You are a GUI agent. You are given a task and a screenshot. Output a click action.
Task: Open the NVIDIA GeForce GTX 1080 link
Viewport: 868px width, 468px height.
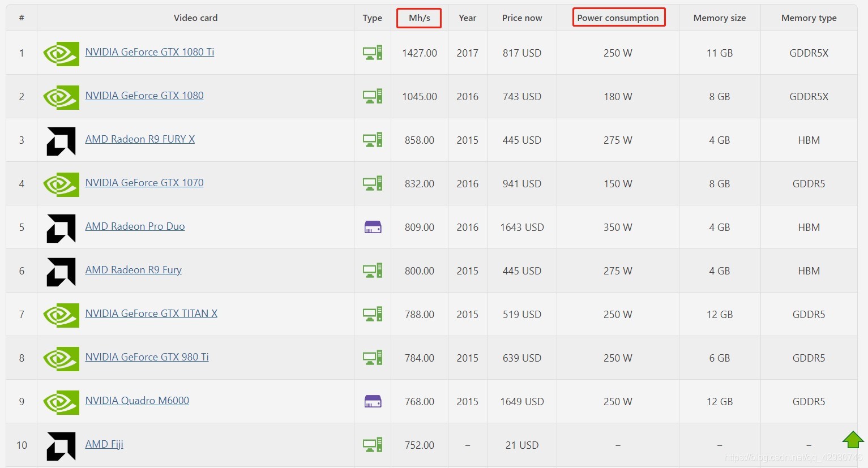point(144,96)
